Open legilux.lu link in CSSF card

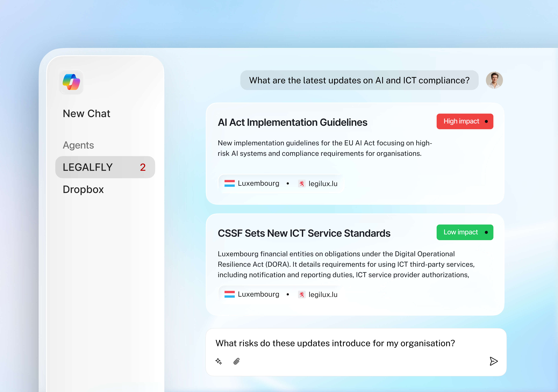pyautogui.click(x=323, y=294)
